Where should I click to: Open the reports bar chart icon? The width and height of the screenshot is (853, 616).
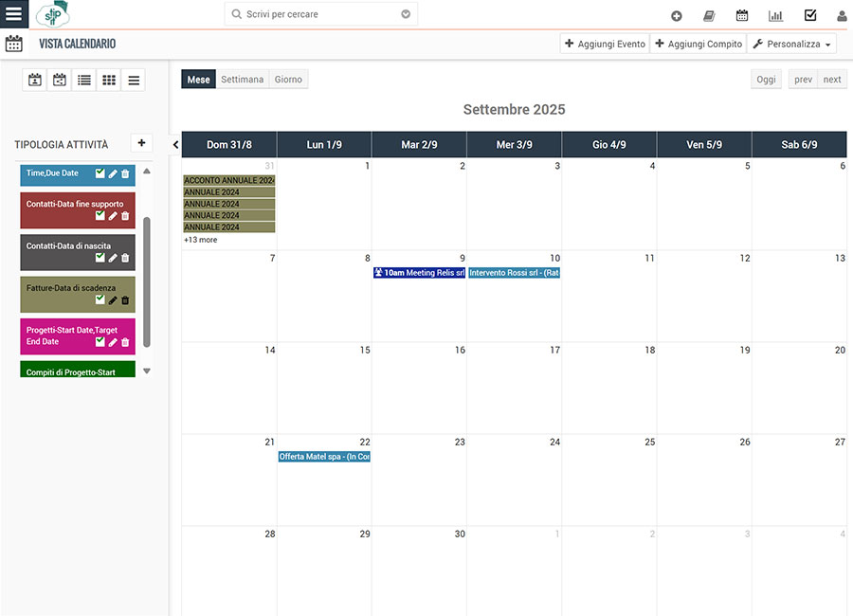(775, 15)
